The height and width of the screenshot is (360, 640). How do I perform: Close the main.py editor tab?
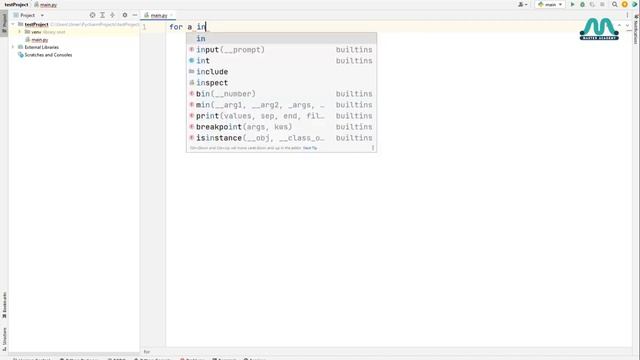click(171, 15)
